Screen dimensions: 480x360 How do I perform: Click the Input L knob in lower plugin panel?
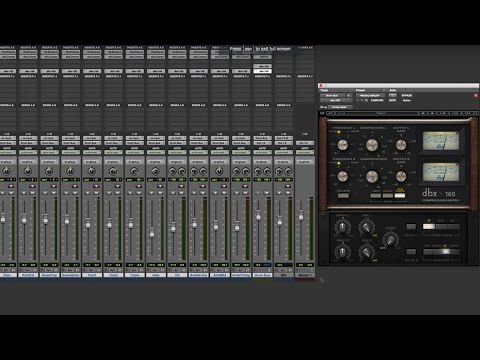point(342,227)
